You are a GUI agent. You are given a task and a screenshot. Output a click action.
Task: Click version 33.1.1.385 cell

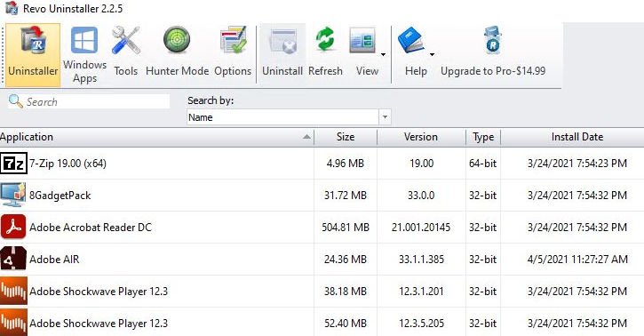(x=421, y=260)
